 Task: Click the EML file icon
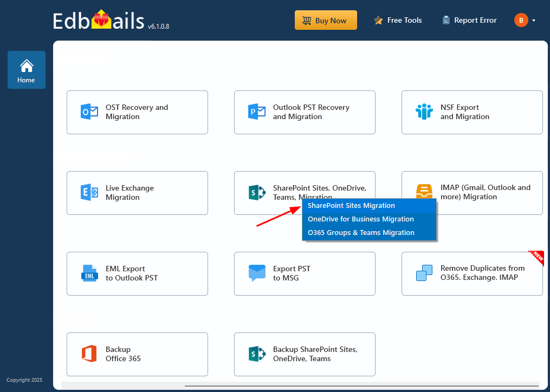[x=89, y=273]
